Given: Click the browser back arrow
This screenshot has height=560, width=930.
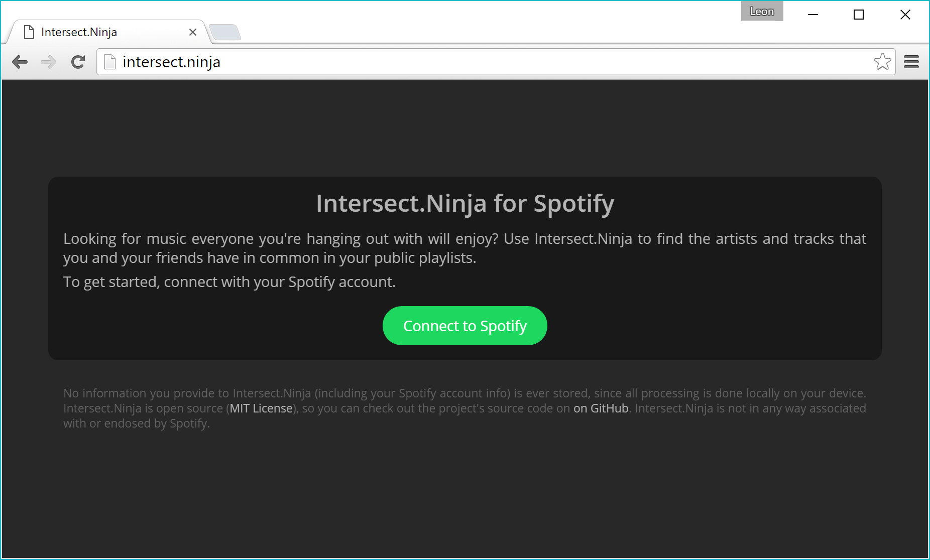Looking at the screenshot, I should click(20, 62).
